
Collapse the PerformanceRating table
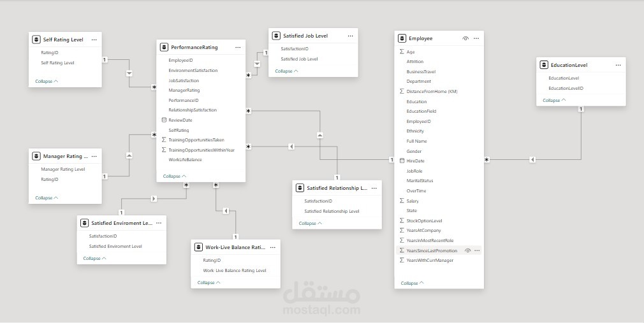[175, 176]
